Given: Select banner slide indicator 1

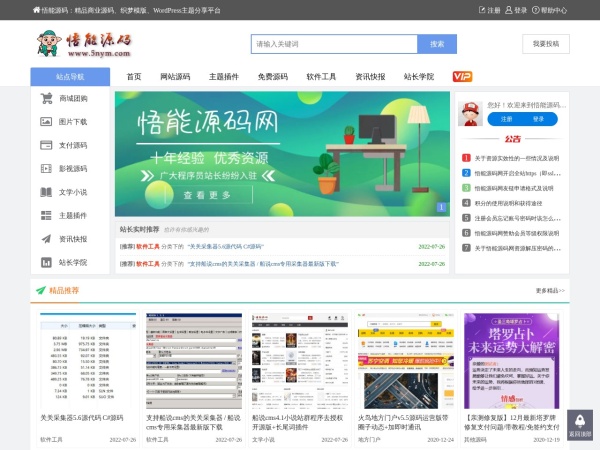Looking at the screenshot, I should 441,207.
